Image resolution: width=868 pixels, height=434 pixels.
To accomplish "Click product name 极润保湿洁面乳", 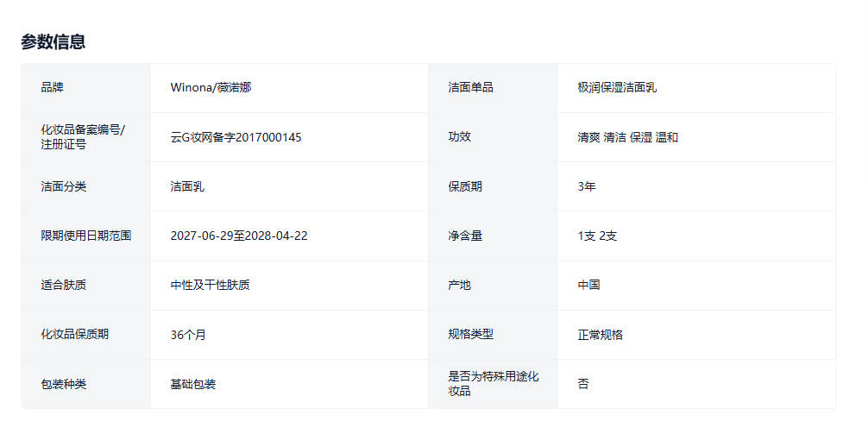I will (617, 88).
